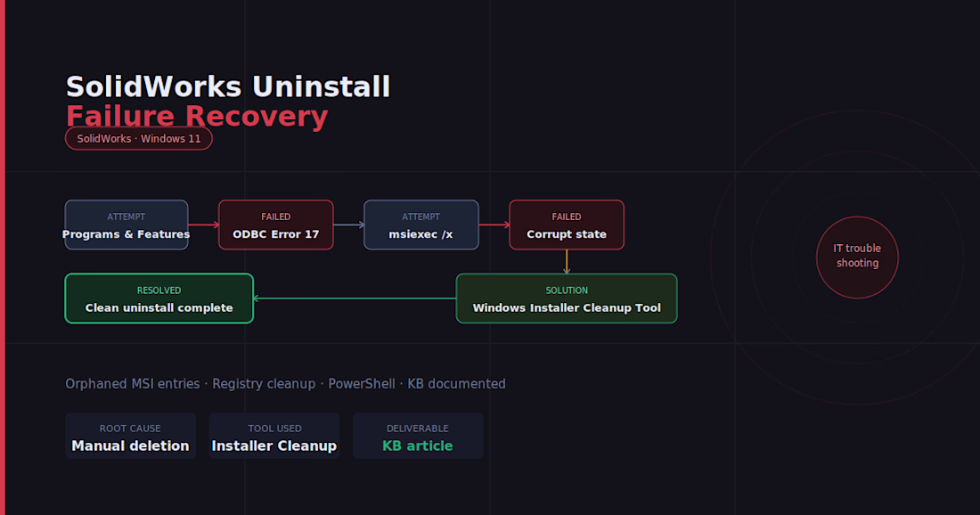980x515 pixels.
Task: Select the 'Installer Cleanup' tool used card
Action: 274,436
